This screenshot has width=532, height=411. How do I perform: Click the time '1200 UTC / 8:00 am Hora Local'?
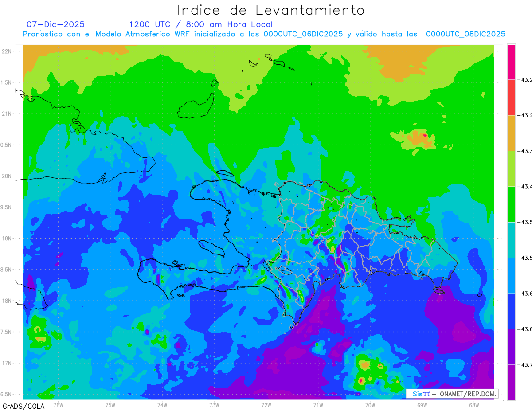tap(201, 24)
